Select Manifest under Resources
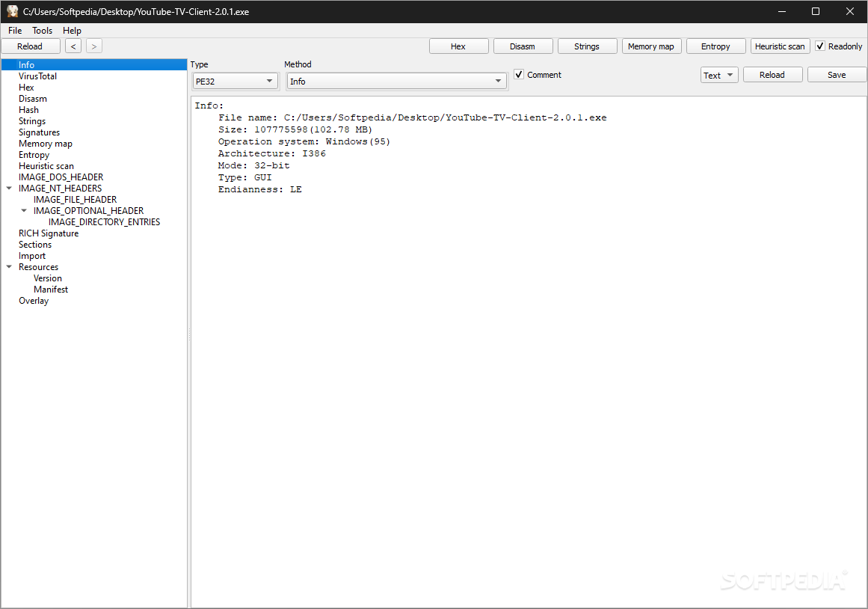Screen dimensions: 868x609 pyautogui.click(x=51, y=290)
